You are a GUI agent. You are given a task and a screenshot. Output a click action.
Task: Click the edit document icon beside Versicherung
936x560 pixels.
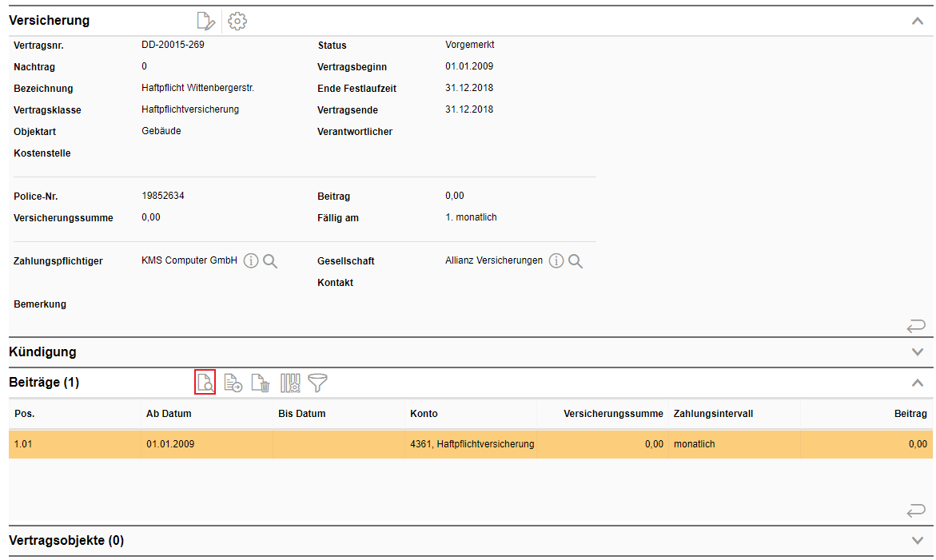206,22
